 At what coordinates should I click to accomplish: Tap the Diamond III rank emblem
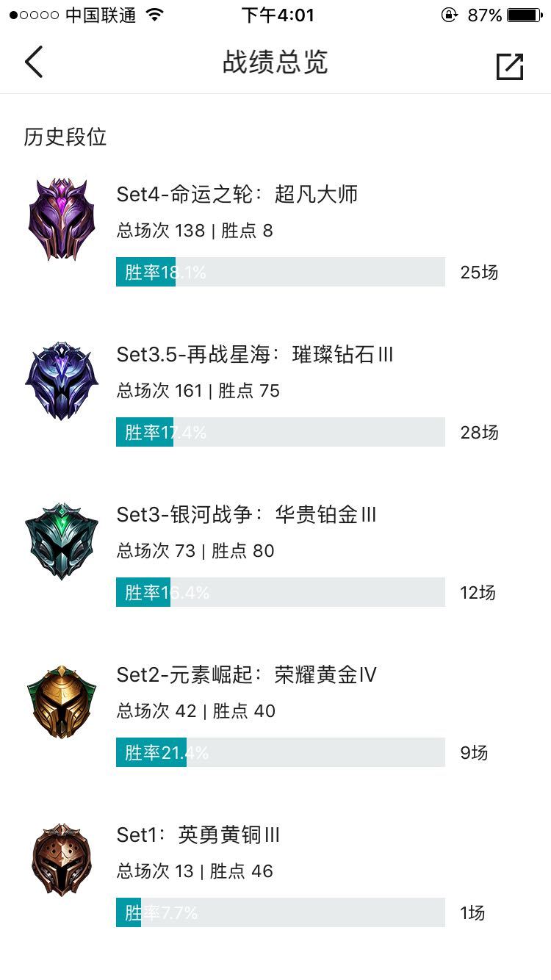[62, 380]
